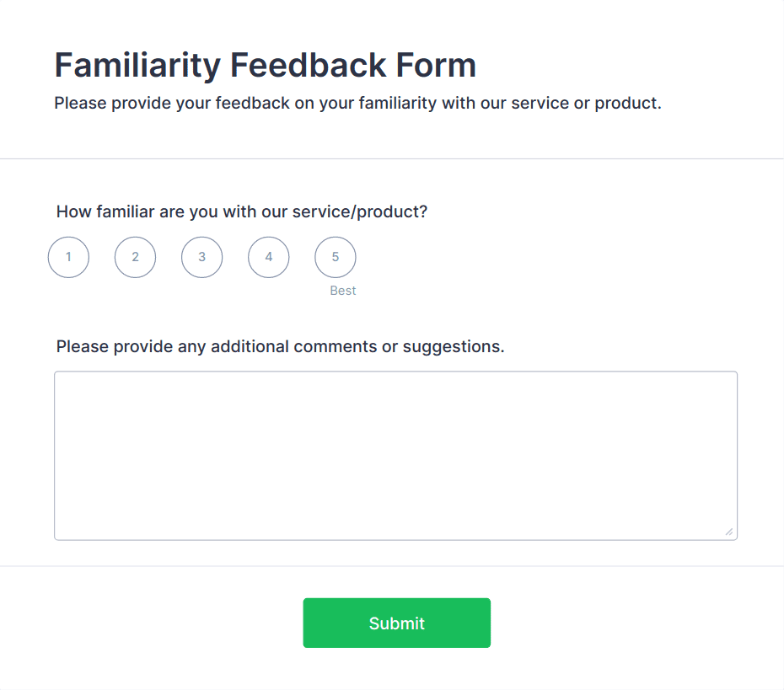The width and height of the screenshot is (784, 690).
Task: Click the 'Best' label under rating 5
Action: coord(343,291)
